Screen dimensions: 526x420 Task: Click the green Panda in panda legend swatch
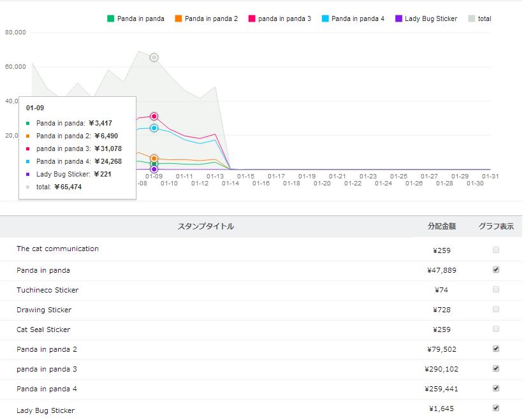click(110, 18)
